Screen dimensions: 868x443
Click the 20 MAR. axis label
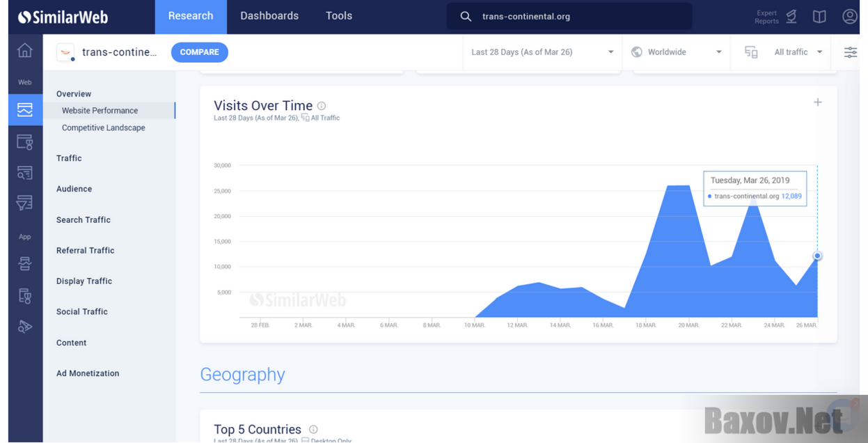point(688,325)
